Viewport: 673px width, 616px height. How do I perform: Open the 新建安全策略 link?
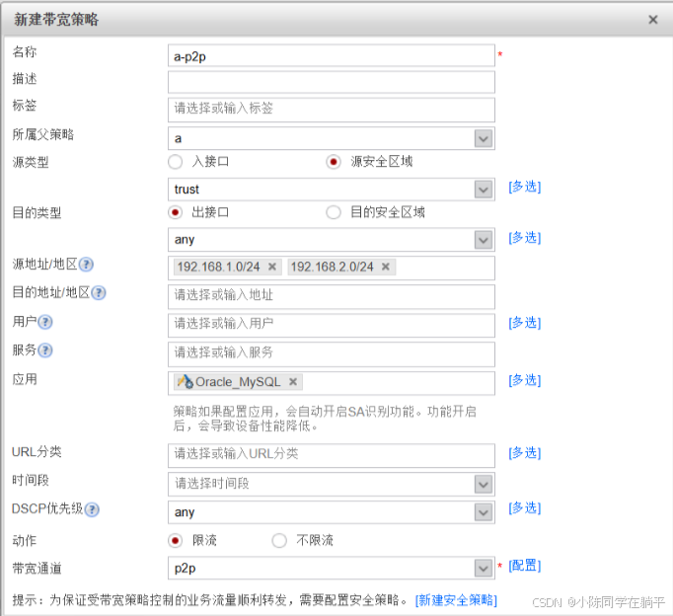point(456,600)
